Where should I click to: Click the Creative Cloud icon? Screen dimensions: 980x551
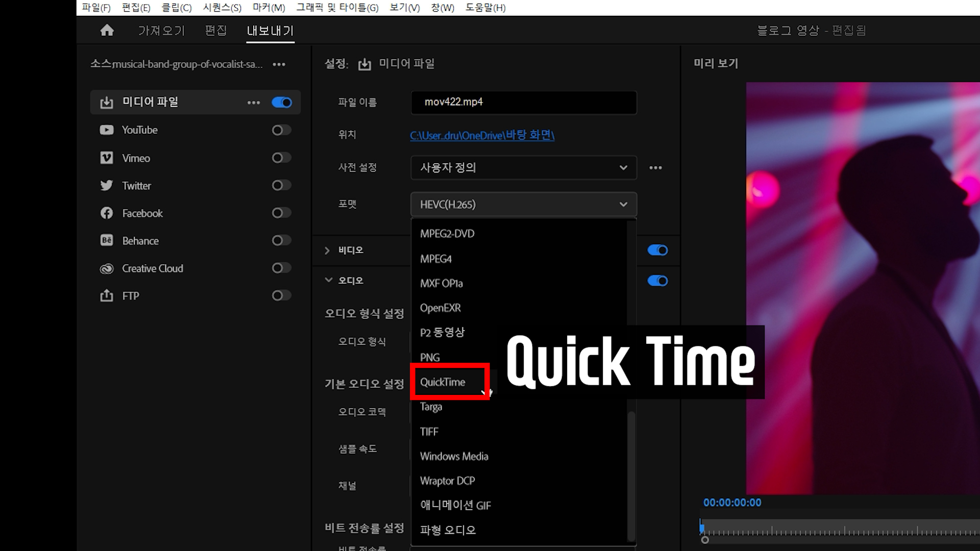(107, 268)
